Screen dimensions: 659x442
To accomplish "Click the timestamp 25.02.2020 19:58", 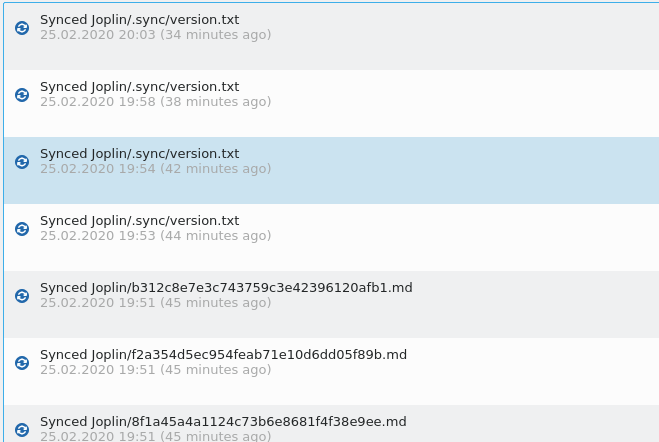I will pyautogui.click(x=98, y=102).
